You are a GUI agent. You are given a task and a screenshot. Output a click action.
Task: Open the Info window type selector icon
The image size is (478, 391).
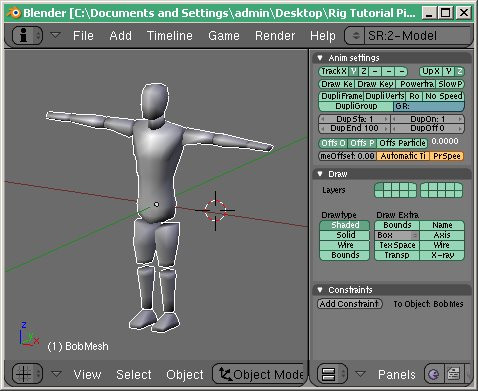[x=27, y=35]
